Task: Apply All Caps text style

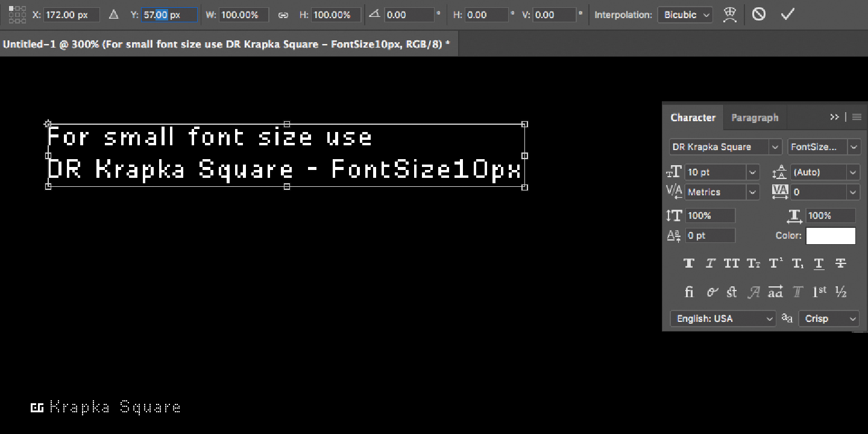Action: 732,263
